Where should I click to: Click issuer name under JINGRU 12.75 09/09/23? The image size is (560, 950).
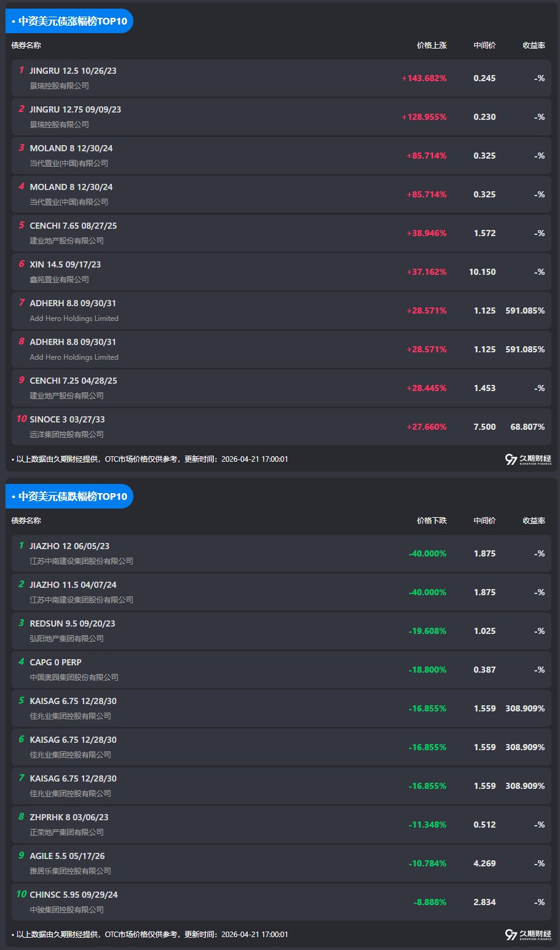click(60, 124)
